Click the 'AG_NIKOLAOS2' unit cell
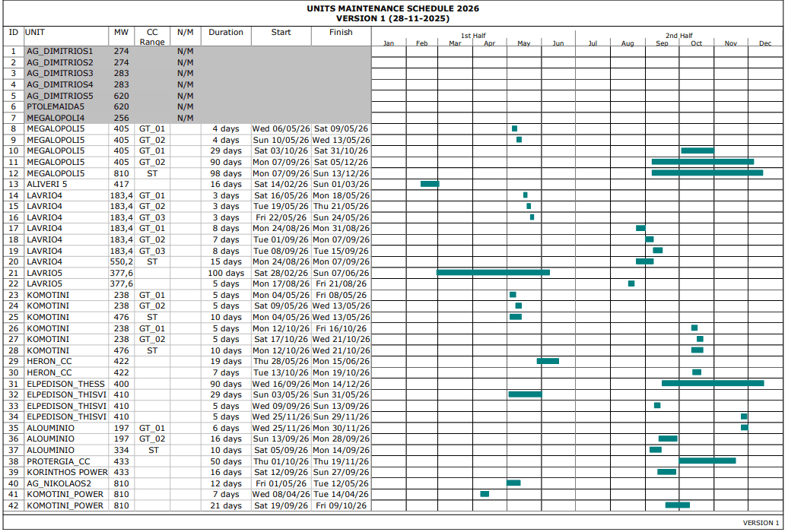The width and height of the screenshot is (804, 532). click(x=59, y=483)
